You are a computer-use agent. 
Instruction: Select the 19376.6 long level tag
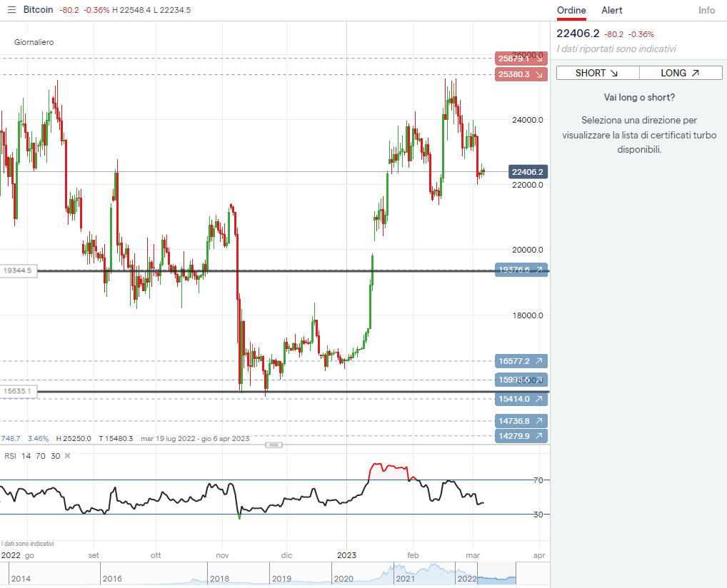click(x=521, y=270)
